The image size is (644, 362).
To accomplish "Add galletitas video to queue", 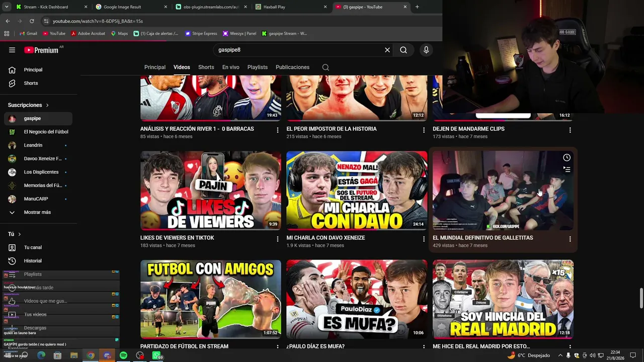I will click(567, 169).
